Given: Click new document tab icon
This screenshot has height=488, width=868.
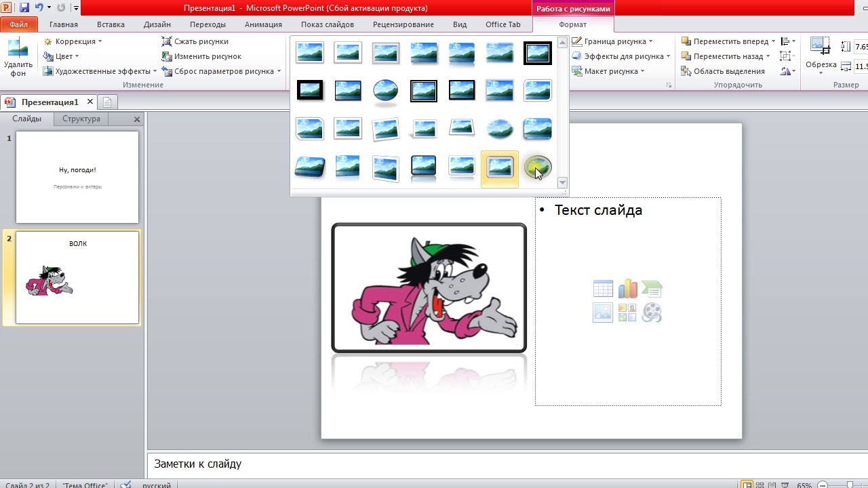Looking at the screenshot, I should pyautogui.click(x=107, y=102).
